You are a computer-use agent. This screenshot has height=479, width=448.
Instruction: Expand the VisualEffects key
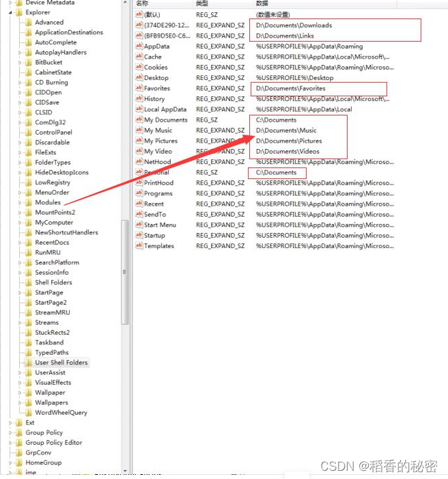[x=20, y=383]
